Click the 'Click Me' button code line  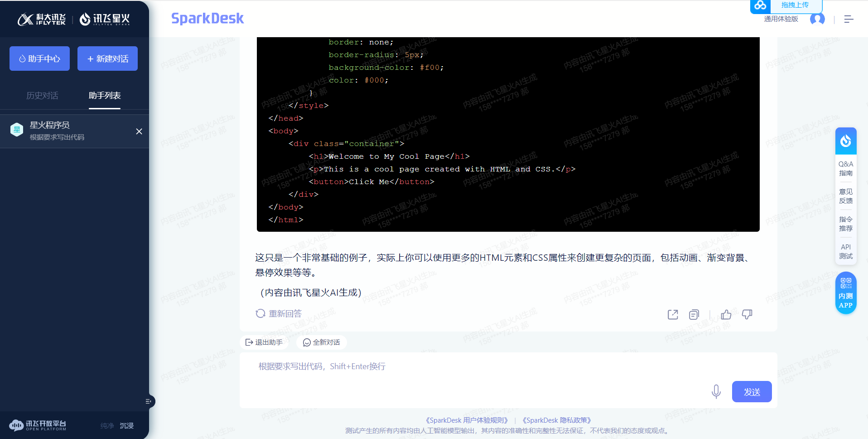click(x=371, y=182)
